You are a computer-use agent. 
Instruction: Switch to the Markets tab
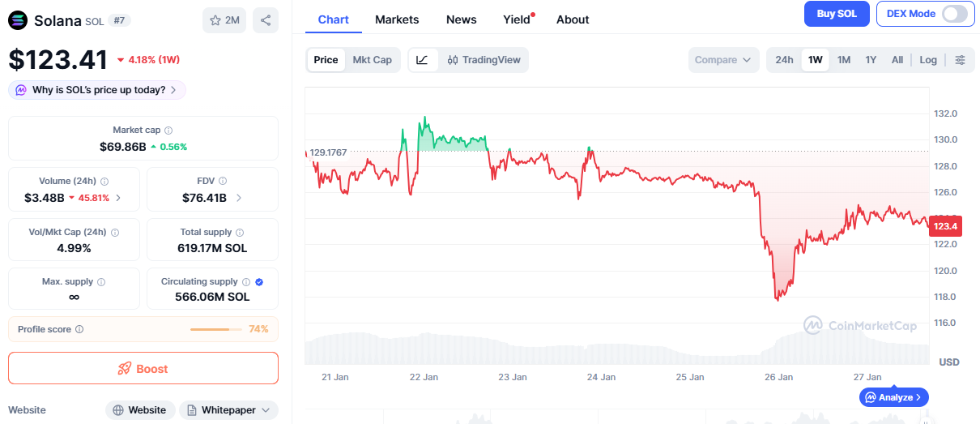pyautogui.click(x=397, y=19)
